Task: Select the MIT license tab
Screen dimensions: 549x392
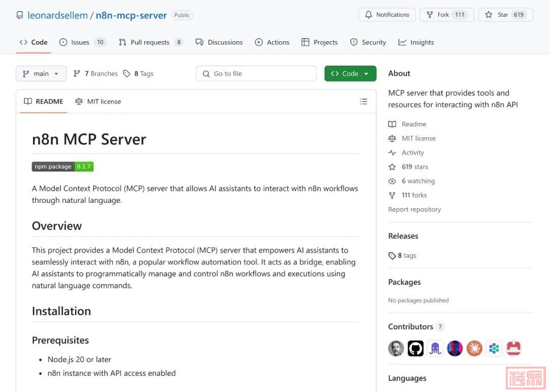Action: (x=98, y=102)
